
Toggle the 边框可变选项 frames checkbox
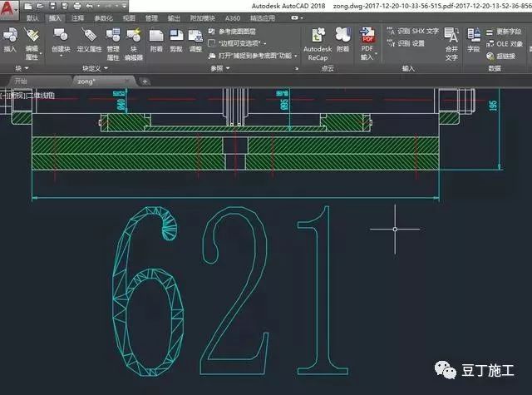pyautogui.click(x=211, y=42)
